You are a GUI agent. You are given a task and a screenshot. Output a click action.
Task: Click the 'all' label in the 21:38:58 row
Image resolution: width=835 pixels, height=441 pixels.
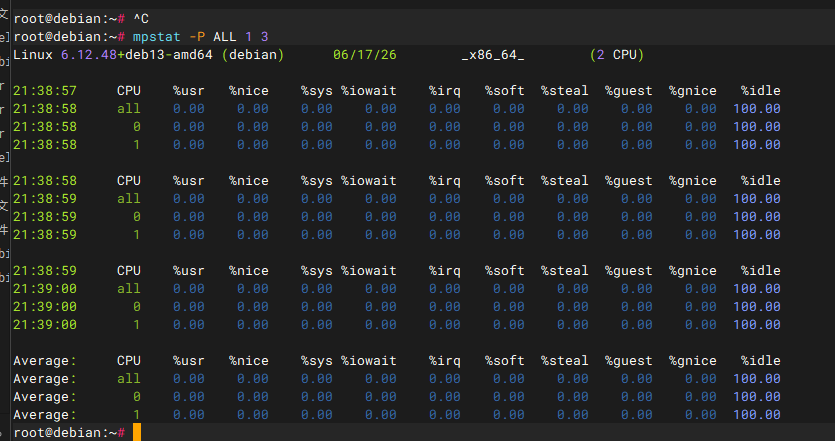pos(129,109)
